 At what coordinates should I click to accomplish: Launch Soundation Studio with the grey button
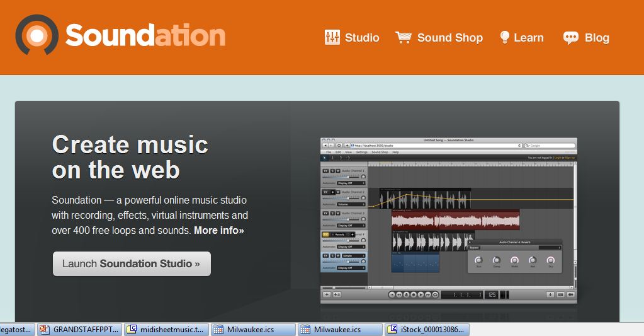click(x=132, y=264)
